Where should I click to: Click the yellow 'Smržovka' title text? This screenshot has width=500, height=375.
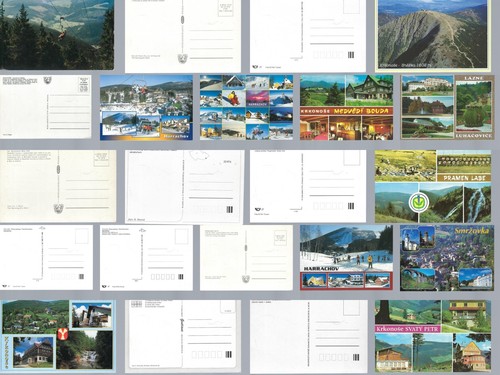coord(472,231)
